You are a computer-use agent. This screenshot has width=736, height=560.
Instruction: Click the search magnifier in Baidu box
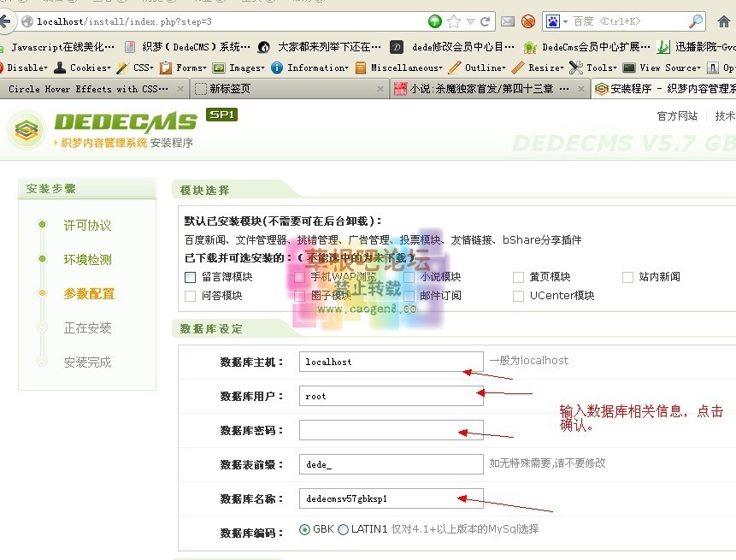[696, 21]
